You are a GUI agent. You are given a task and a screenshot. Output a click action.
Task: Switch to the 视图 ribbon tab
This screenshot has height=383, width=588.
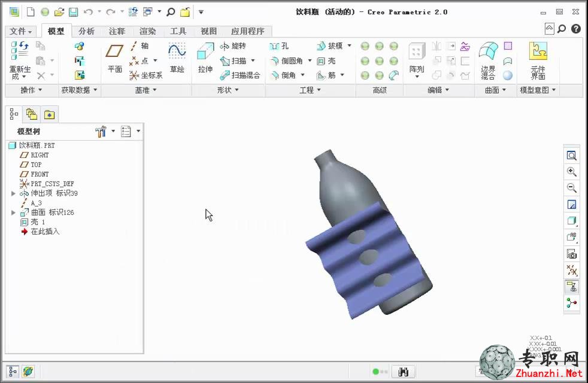[x=208, y=31]
